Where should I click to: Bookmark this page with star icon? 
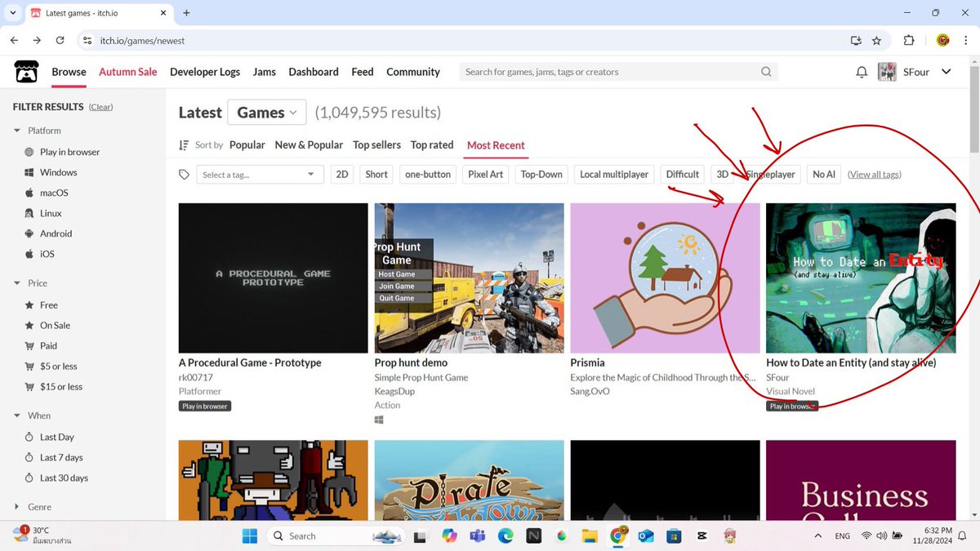click(876, 40)
